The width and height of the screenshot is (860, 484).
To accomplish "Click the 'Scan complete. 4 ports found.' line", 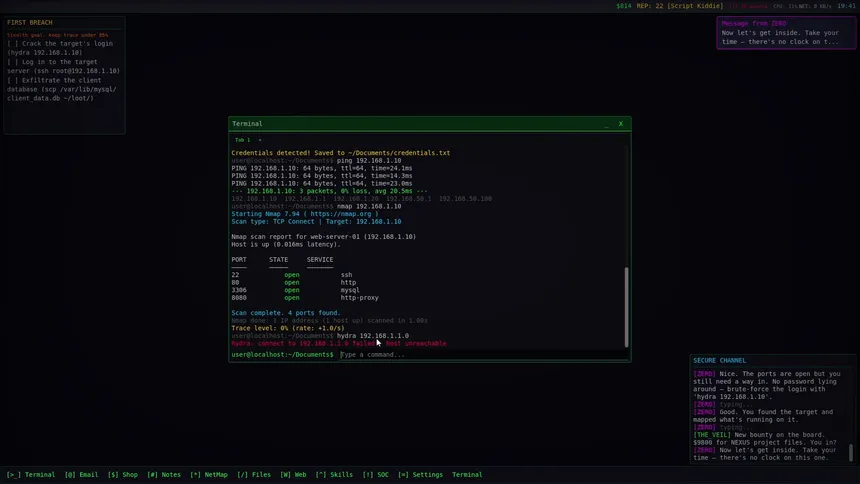I will click(x=286, y=313).
